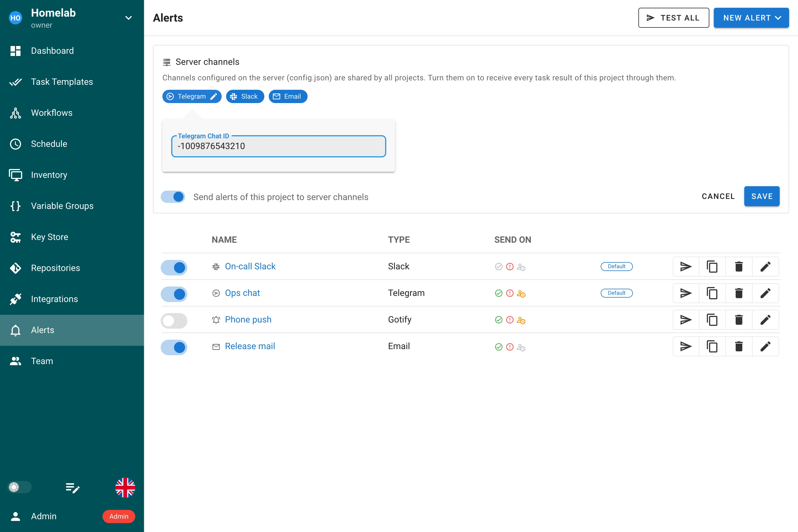Select the Email server channel chip
Image resolution: width=798 pixels, height=532 pixels.
288,96
